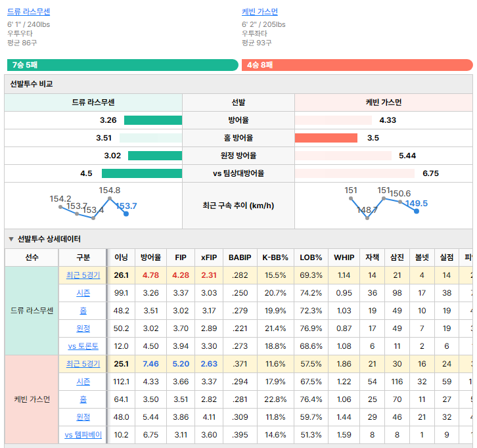The image size is (477, 448).
Task: Open the vs 템파베이 matchup link
Action: tap(83, 435)
